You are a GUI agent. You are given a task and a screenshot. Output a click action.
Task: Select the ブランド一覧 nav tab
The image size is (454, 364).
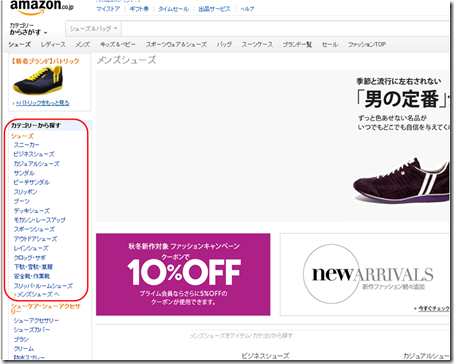click(297, 44)
